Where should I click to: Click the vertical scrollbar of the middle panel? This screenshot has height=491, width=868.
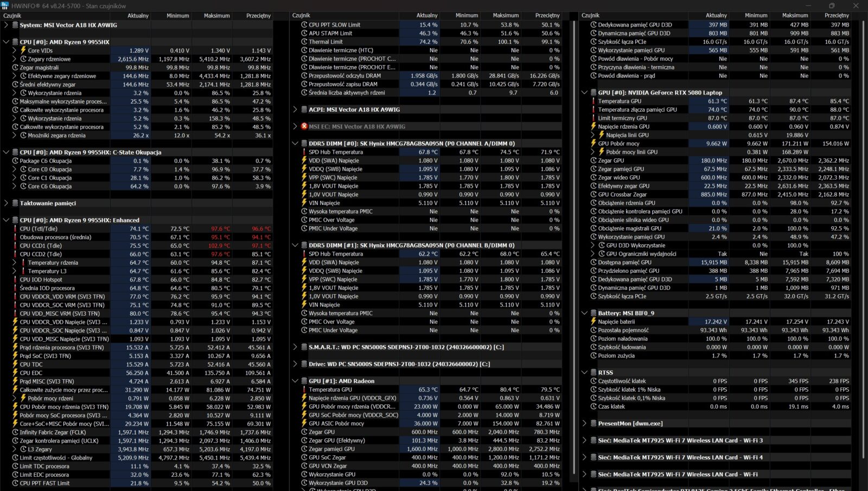(574, 217)
